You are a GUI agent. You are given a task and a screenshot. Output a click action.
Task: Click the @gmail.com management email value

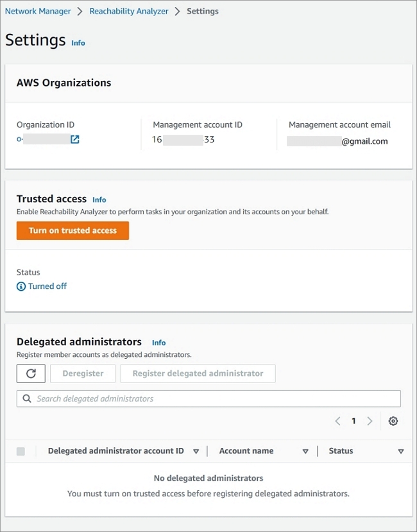click(x=337, y=141)
